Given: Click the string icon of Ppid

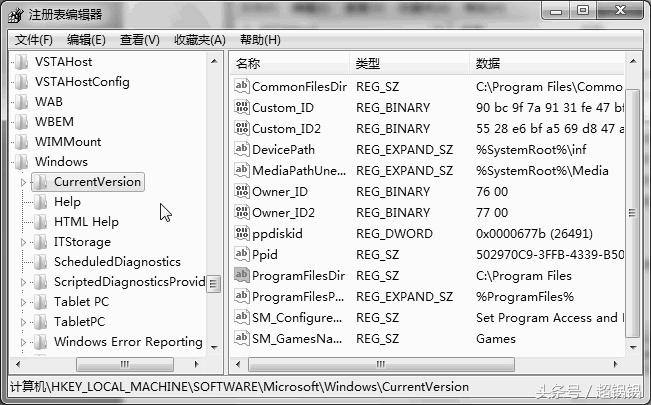Looking at the screenshot, I should pos(242,254).
